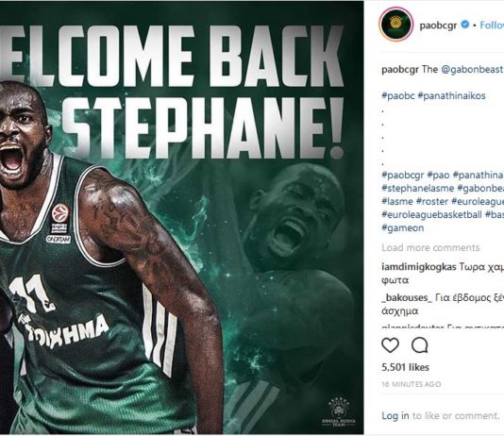Image resolution: width=504 pixels, height=436 pixels.
Task: Expand Load more comments
Action: click(x=430, y=247)
